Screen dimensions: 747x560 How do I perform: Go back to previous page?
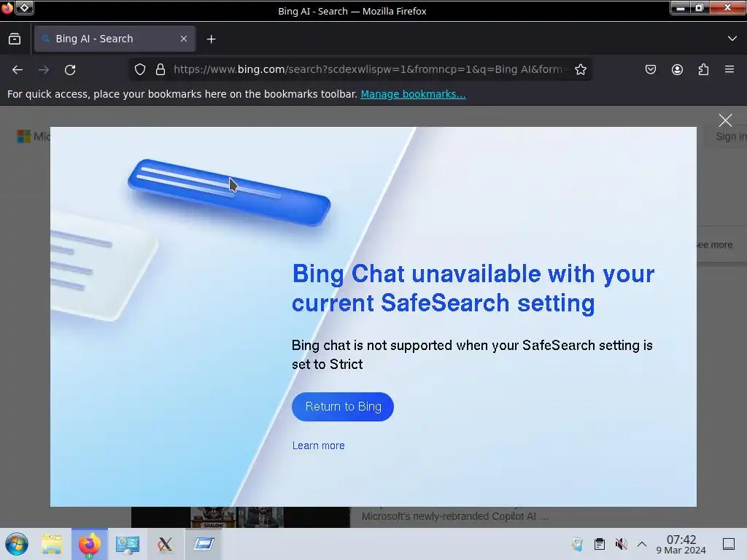[x=18, y=70]
